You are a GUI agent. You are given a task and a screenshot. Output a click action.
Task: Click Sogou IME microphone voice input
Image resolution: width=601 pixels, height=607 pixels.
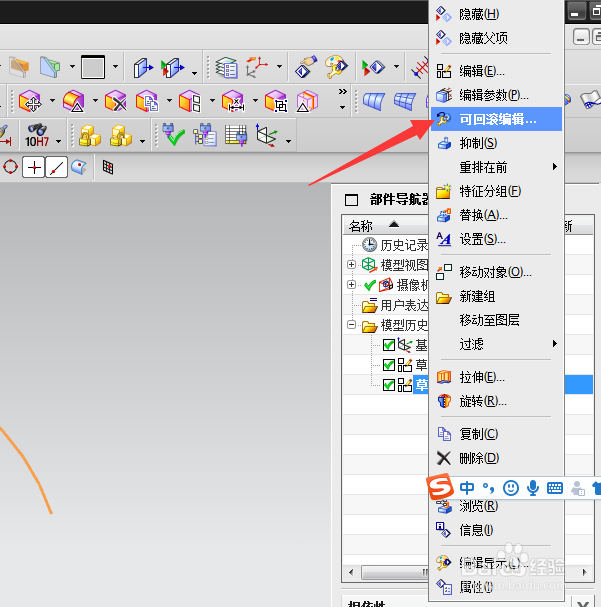[533, 488]
